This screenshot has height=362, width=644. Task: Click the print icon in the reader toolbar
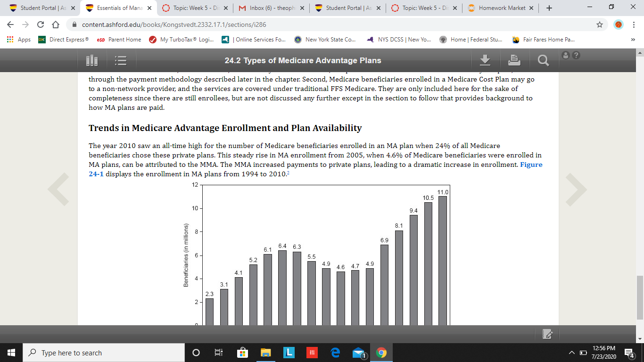click(x=514, y=60)
